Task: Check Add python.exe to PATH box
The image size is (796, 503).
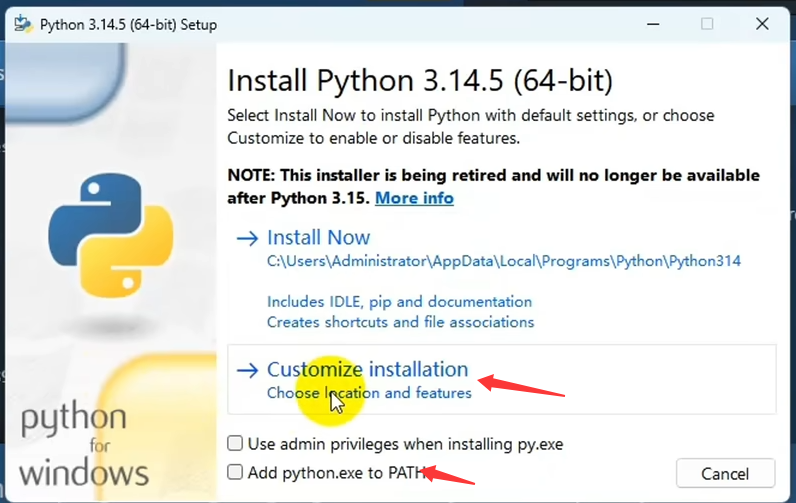Action: 235,472
